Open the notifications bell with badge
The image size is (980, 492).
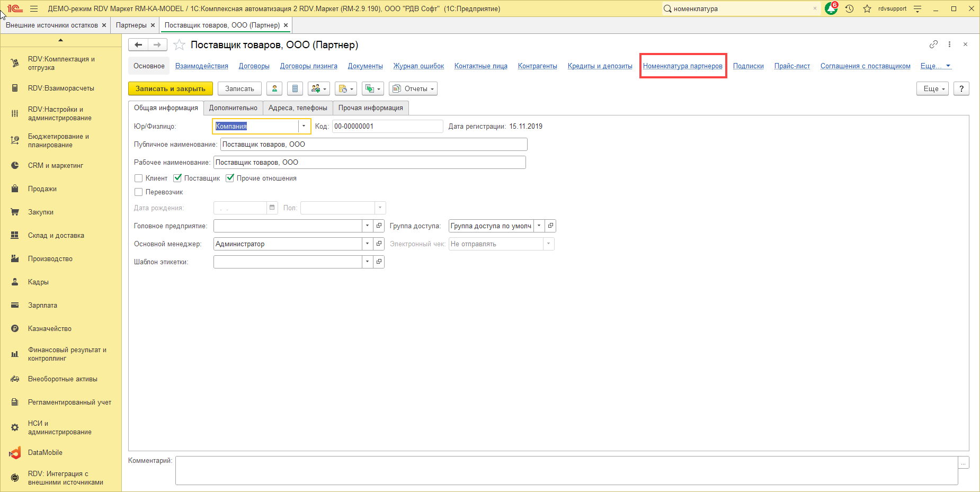831,8
